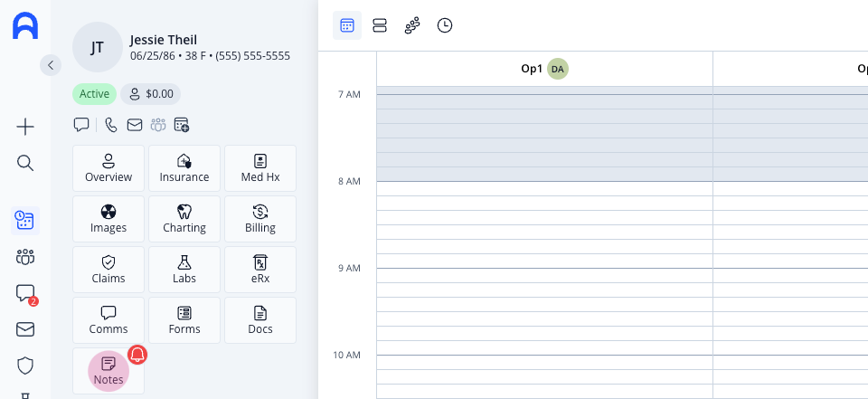The image size is (868, 399).
Task: Open the Notes tile
Action: point(108,371)
